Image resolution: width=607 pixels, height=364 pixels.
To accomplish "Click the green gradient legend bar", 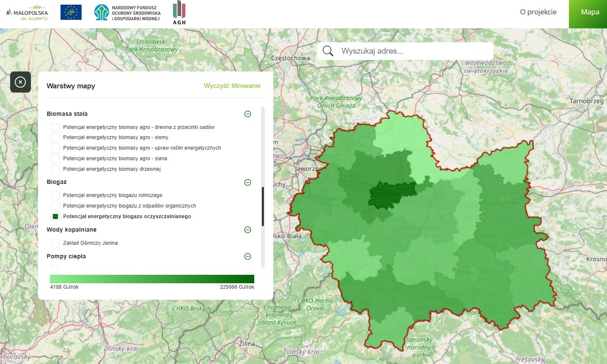I will coord(152,279).
